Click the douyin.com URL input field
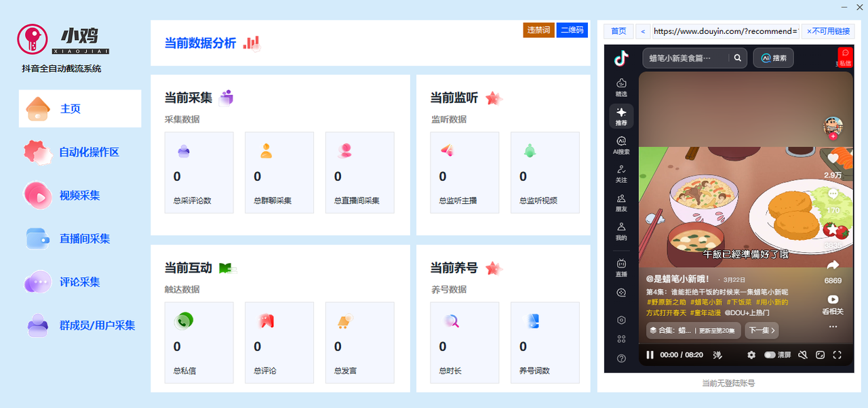 tap(724, 31)
